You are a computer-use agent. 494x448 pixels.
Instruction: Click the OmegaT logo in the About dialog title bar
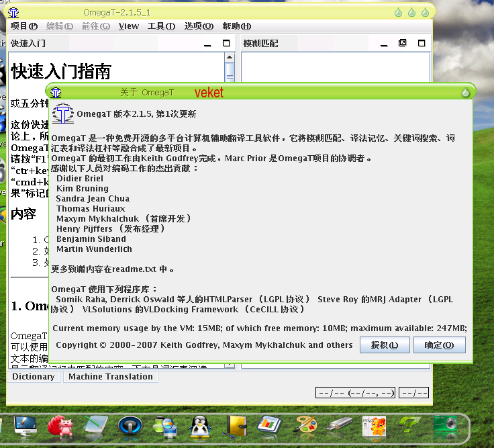coord(56,93)
